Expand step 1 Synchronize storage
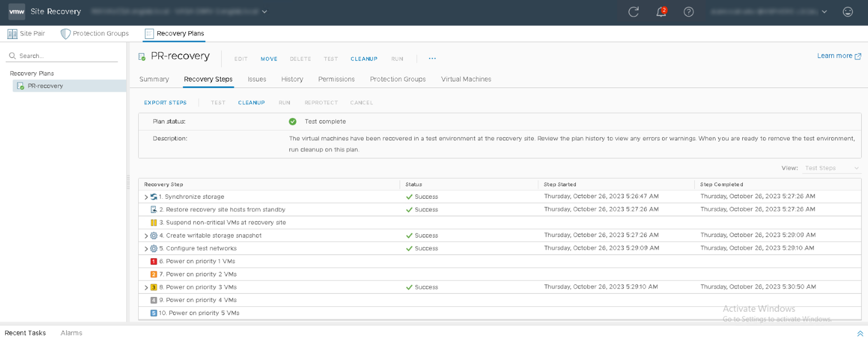The image size is (868, 337). [146, 197]
